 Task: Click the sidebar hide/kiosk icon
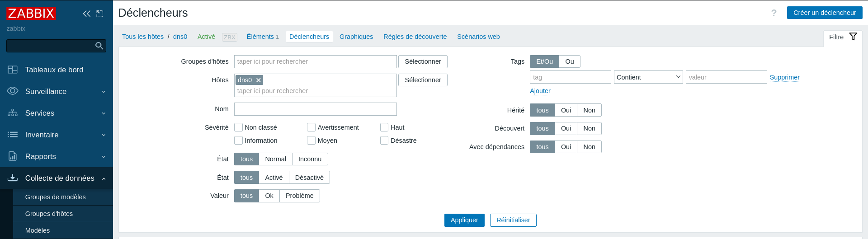[x=100, y=14]
